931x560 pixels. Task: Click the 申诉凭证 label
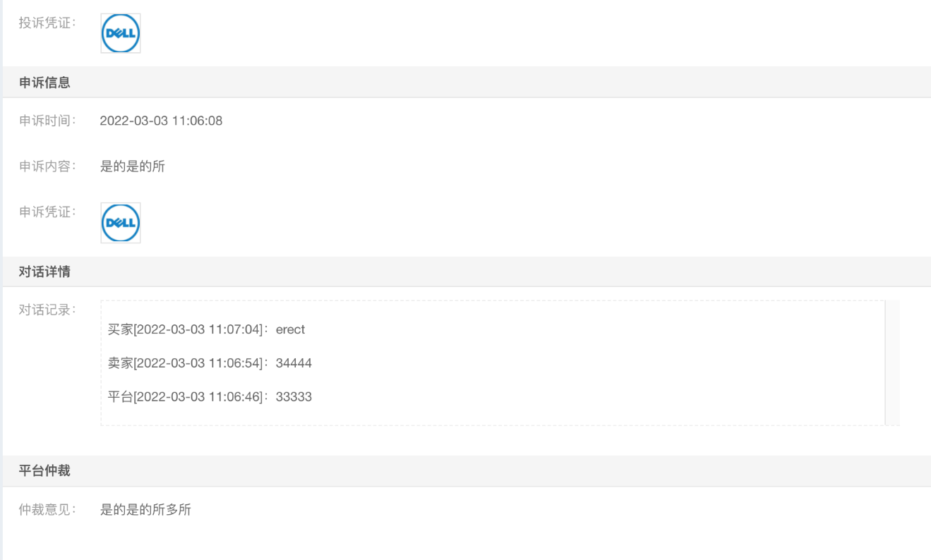pos(47,212)
